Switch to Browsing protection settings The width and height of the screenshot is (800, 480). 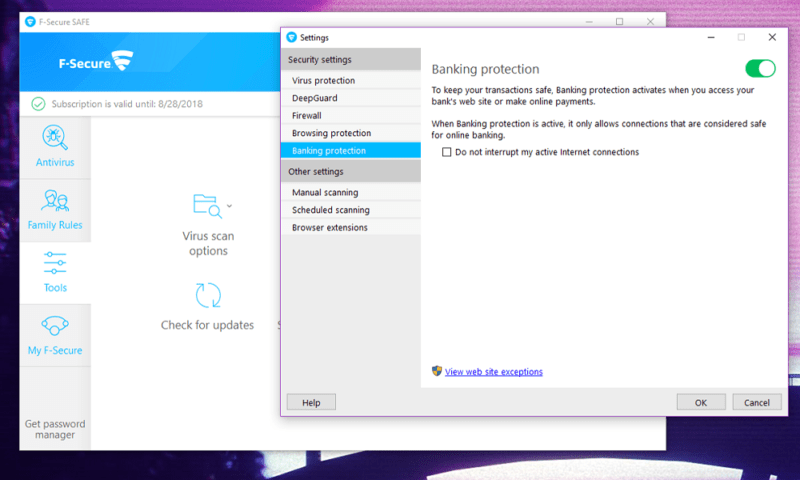[331, 133]
